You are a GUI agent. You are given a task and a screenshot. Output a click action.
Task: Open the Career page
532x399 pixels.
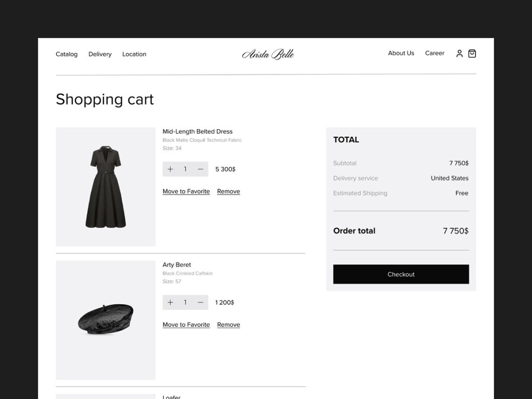(435, 53)
